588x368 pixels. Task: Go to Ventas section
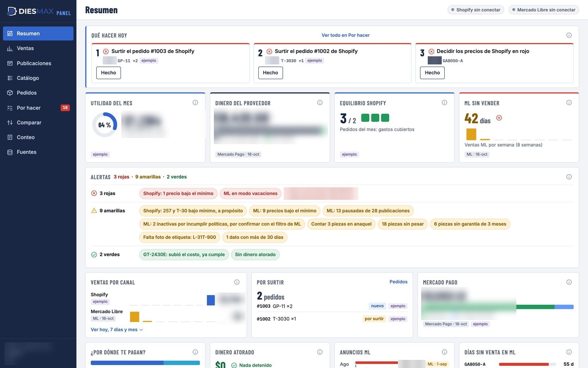(x=38, y=48)
